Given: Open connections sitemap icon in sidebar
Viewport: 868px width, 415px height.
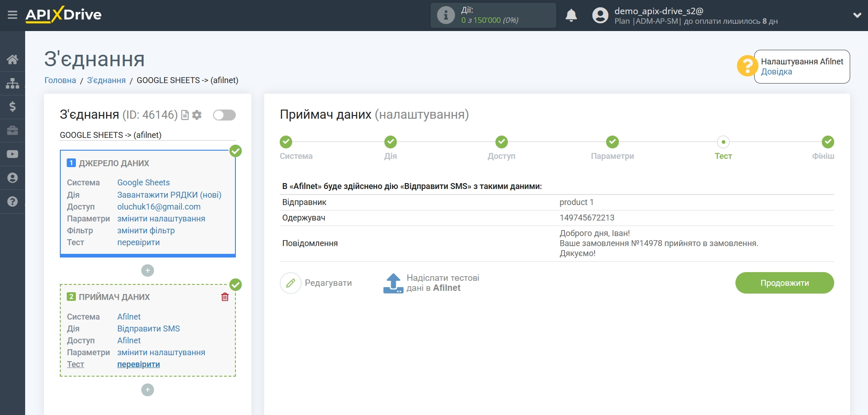Looking at the screenshot, I should click(12, 83).
